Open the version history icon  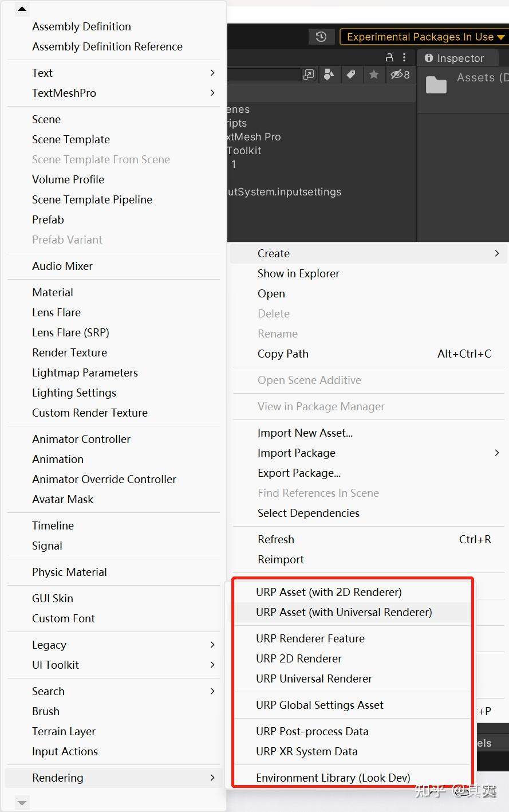[321, 36]
